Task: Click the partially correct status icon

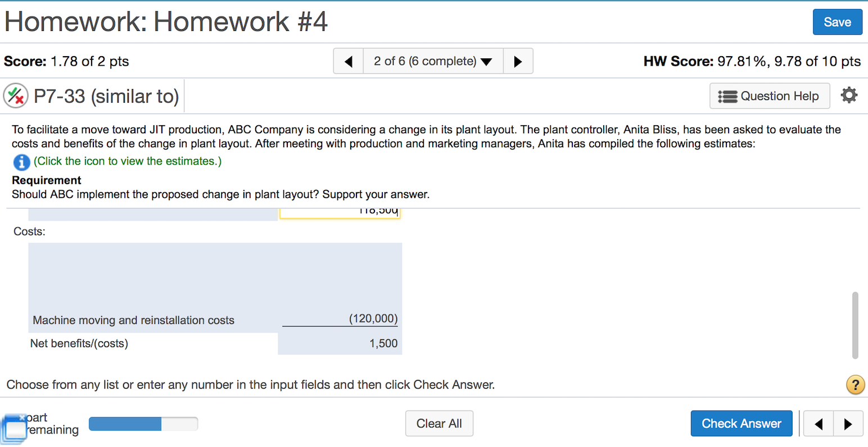Action: 16,95
